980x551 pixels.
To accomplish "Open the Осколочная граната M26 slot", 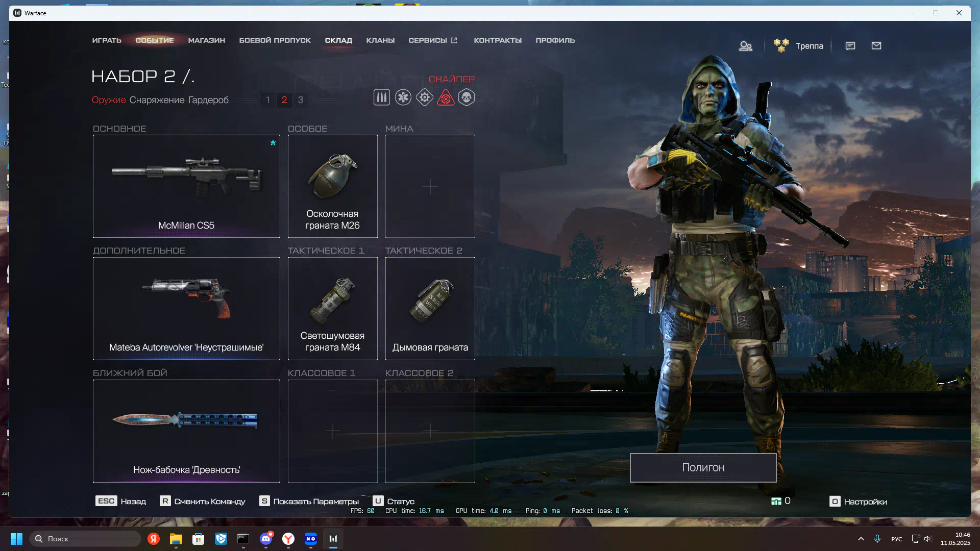I will pyautogui.click(x=333, y=186).
